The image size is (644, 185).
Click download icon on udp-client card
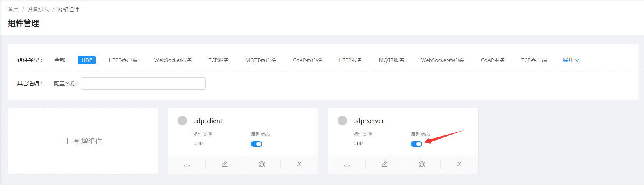pos(187,164)
